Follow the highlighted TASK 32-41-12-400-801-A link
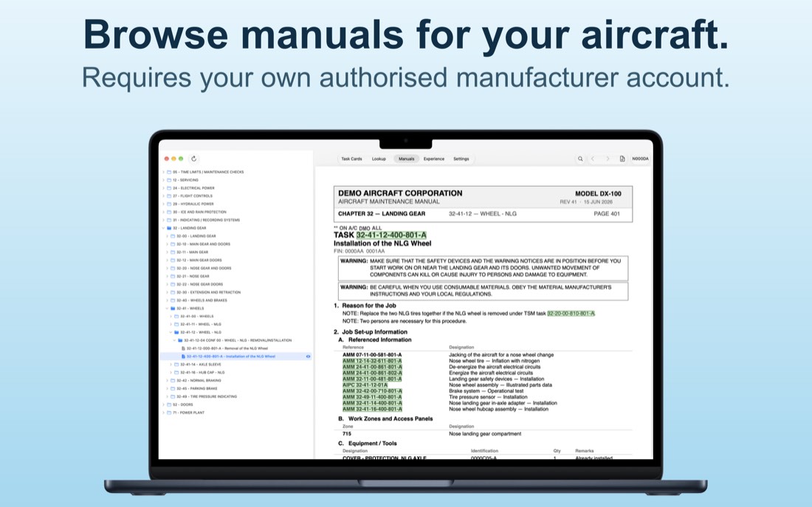812x507 pixels. (391, 235)
